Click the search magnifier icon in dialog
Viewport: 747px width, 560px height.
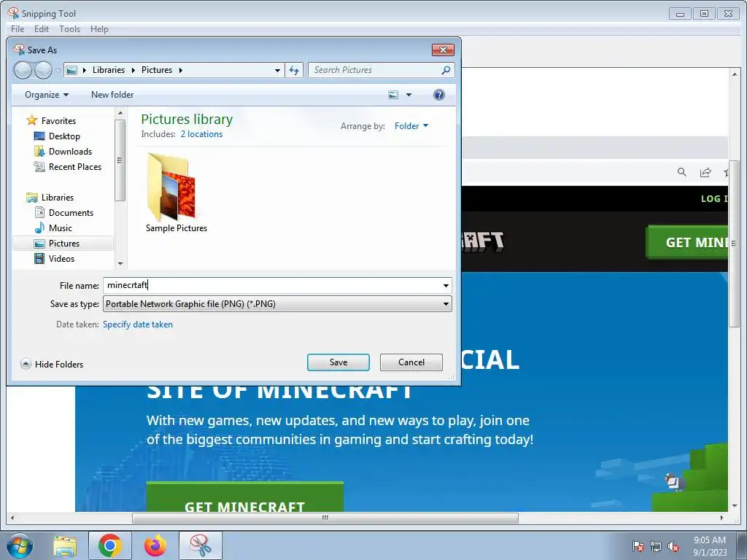tap(446, 70)
